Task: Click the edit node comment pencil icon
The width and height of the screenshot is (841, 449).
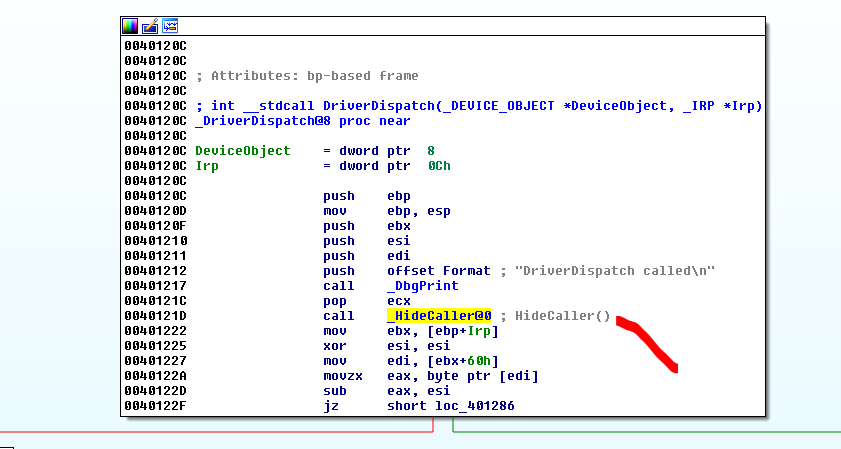Action: tap(150, 25)
